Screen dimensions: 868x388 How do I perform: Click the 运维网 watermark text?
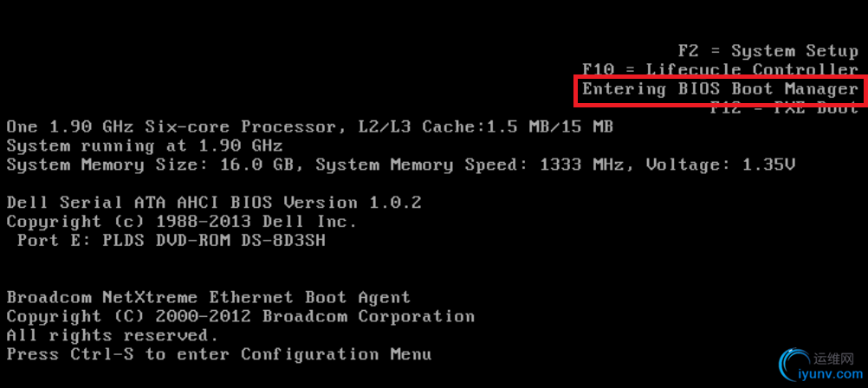[834, 356]
